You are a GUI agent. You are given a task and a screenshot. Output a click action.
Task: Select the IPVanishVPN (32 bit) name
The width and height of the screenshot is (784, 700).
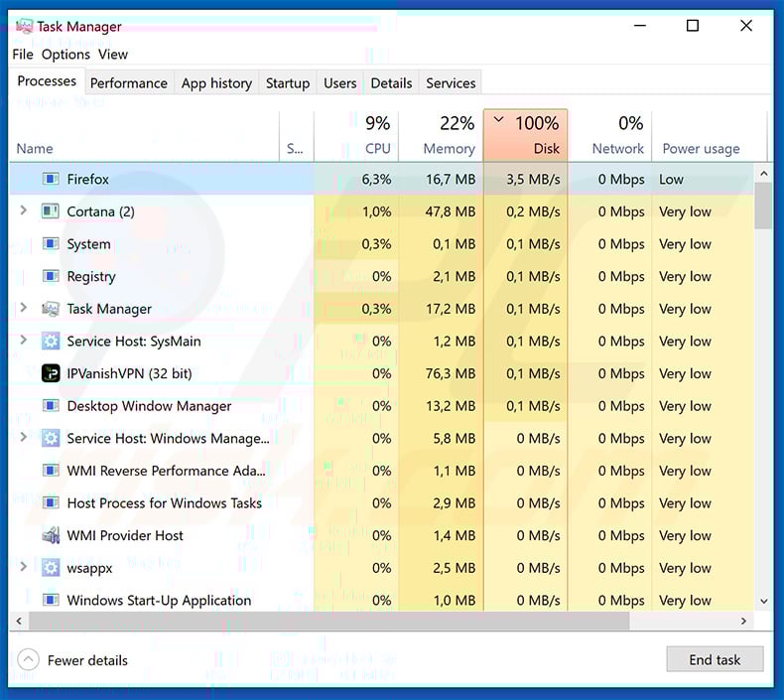(x=129, y=373)
